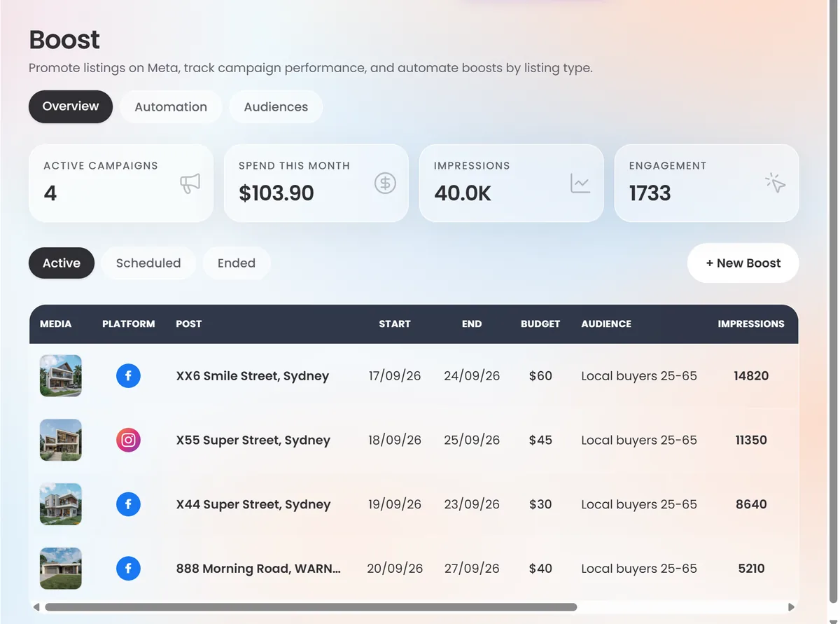Click end date 27/09/26
This screenshot has width=840, height=624.
472,569
